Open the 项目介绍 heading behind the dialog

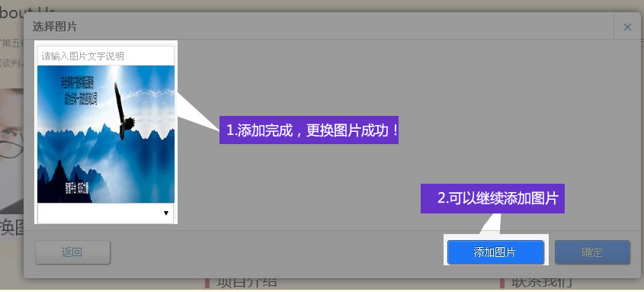coord(247,283)
